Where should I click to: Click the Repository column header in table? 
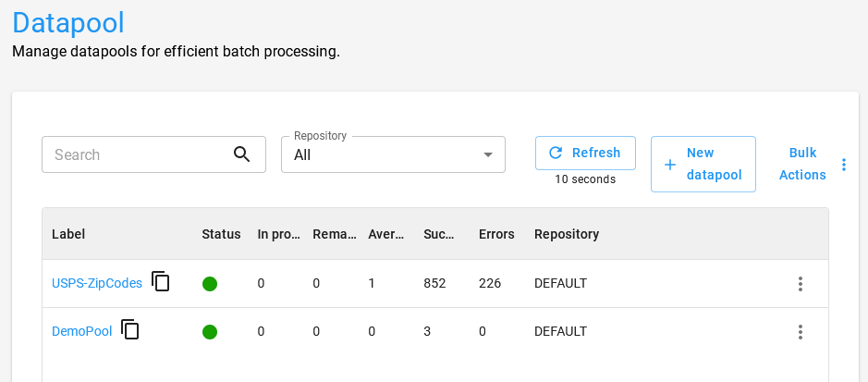point(567,234)
